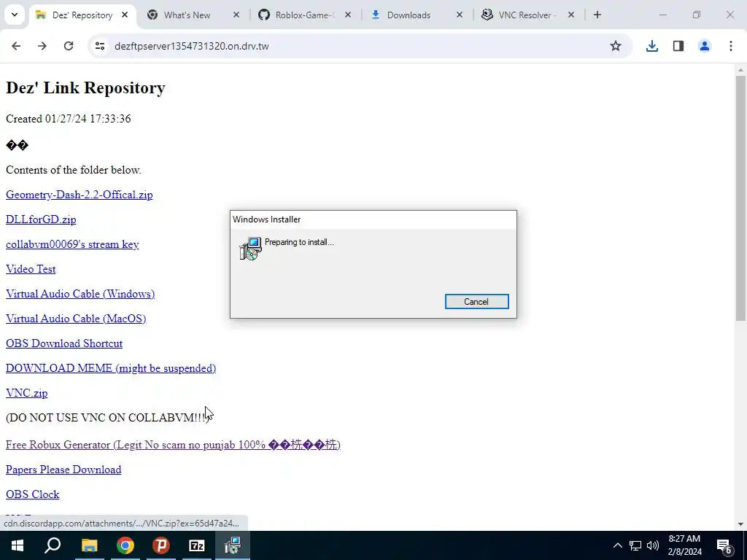Open the red P taskbar application
Screen dimensions: 747x560
(161, 545)
